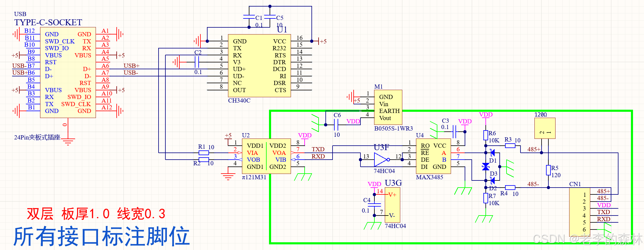644x250 pixels.
Task: Select resistor R1 symbol
Action: (x=204, y=153)
